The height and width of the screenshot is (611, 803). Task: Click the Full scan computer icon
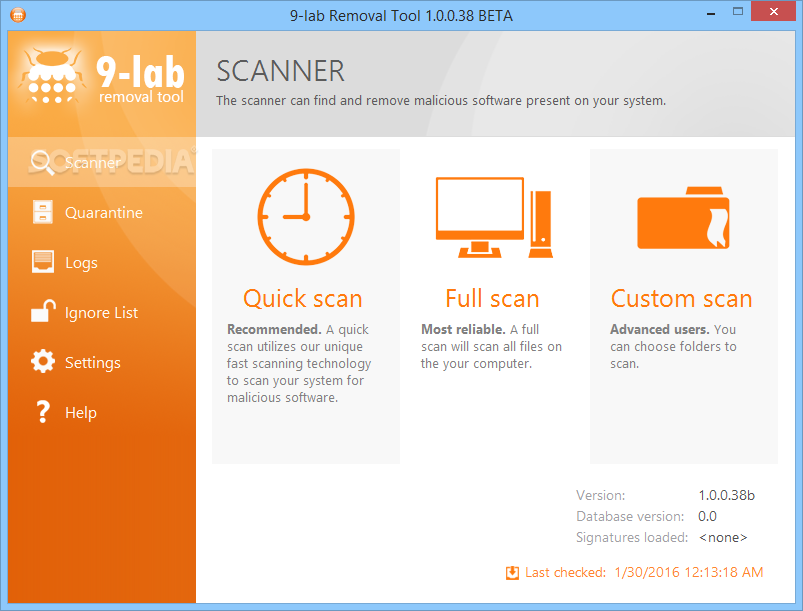[494, 217]
